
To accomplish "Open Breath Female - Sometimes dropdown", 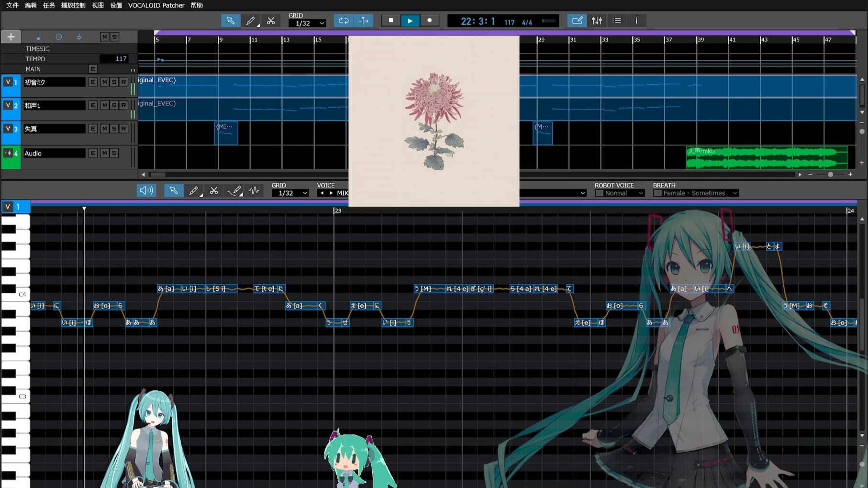I will click(700, 193).
